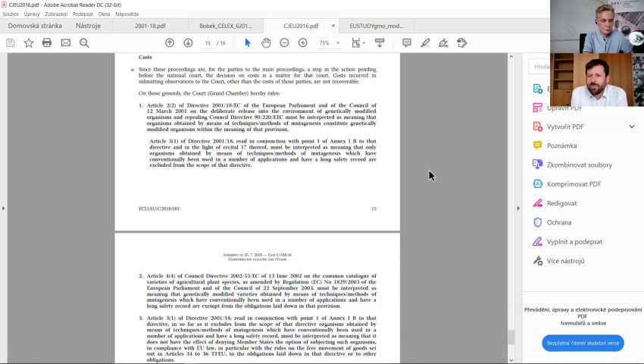The height and width of the screenshot is (364, 644).
Task: Switch to Nástroje tab
Action: pyautogui.click(x=89, y=26)
